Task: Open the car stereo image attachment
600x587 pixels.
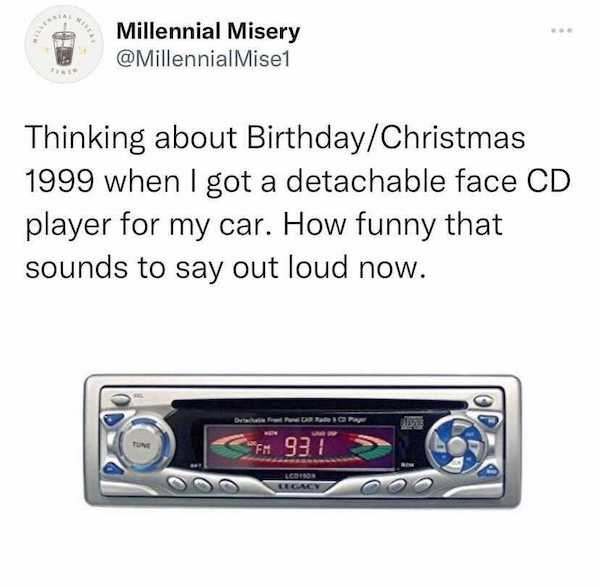Action: coord(303,441)
